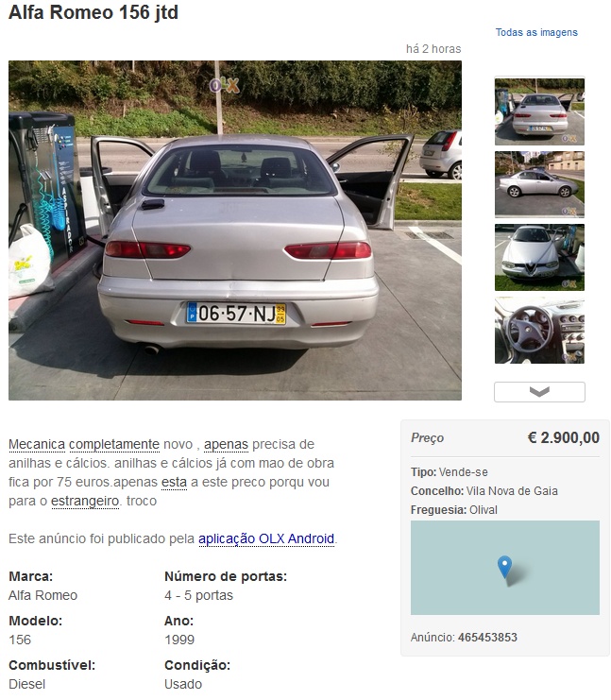Click the map area under Freguesia

pos(505,568)
